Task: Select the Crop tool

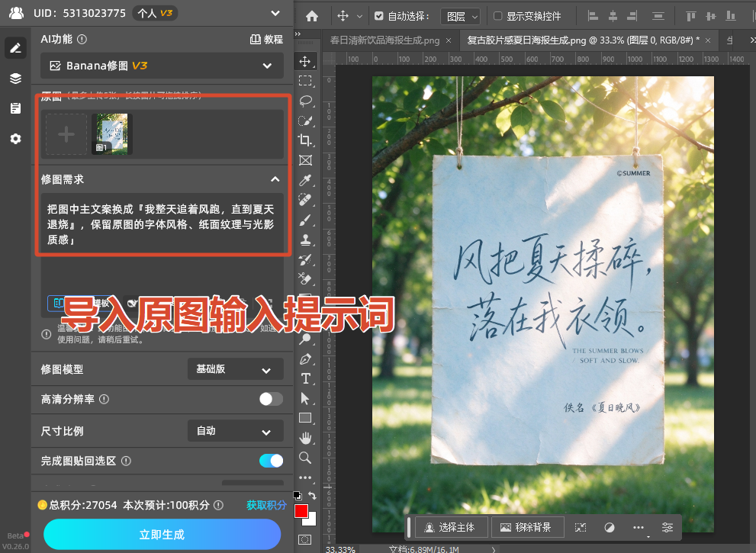Action: click(305, 140)
